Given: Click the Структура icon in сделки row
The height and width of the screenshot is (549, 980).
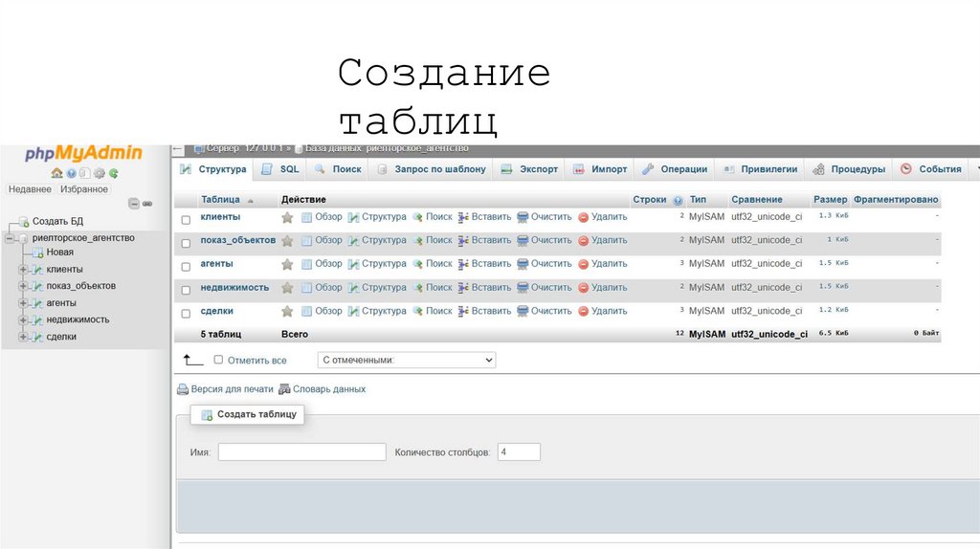Looking at the screenshot, I should (354, 311).
